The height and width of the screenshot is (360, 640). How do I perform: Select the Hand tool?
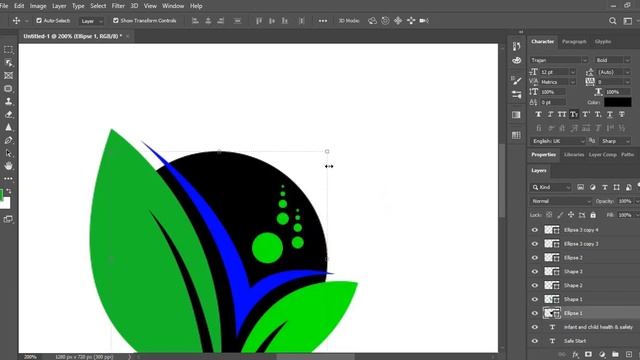tap(8, 166)
